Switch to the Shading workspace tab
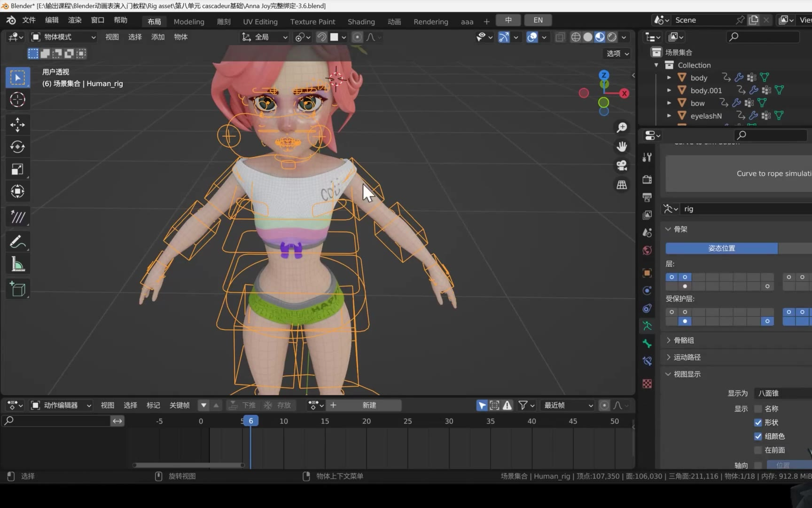Viewport: 812px width, 508px height. coord(361,22)
